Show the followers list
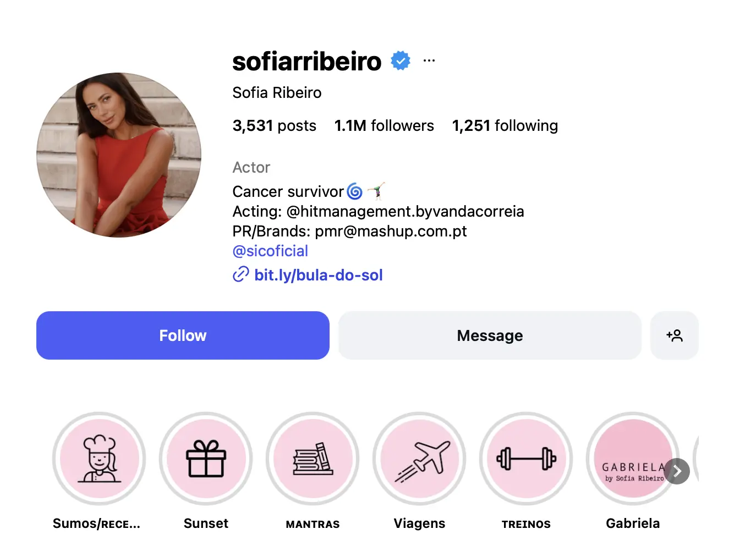This screenshot has height=551, width=756. (x=384, y=125)
